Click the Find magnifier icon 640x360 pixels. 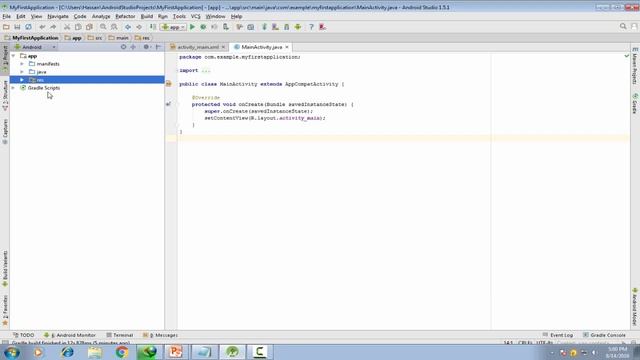coord(103,27)
